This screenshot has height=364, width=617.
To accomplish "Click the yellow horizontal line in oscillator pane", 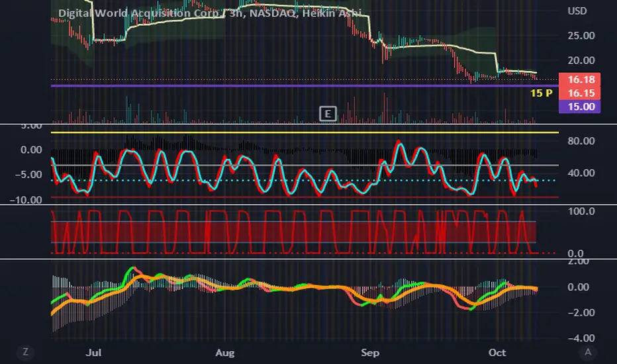I will point(305,132).
